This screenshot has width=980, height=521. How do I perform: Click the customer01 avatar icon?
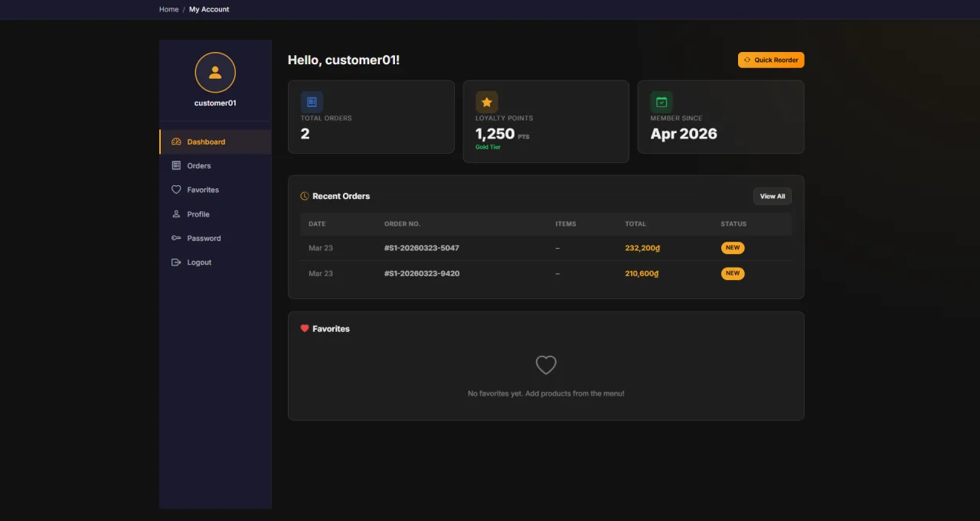(x=215, y=73)
